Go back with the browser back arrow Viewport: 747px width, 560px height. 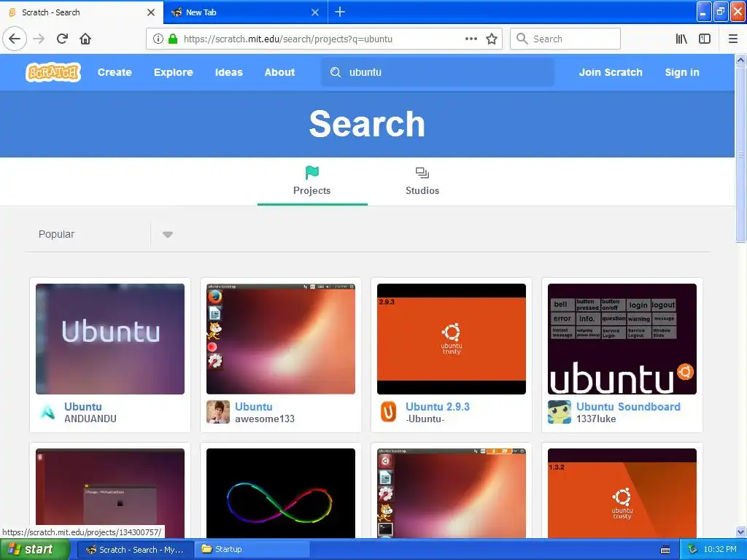coord(15,39)
